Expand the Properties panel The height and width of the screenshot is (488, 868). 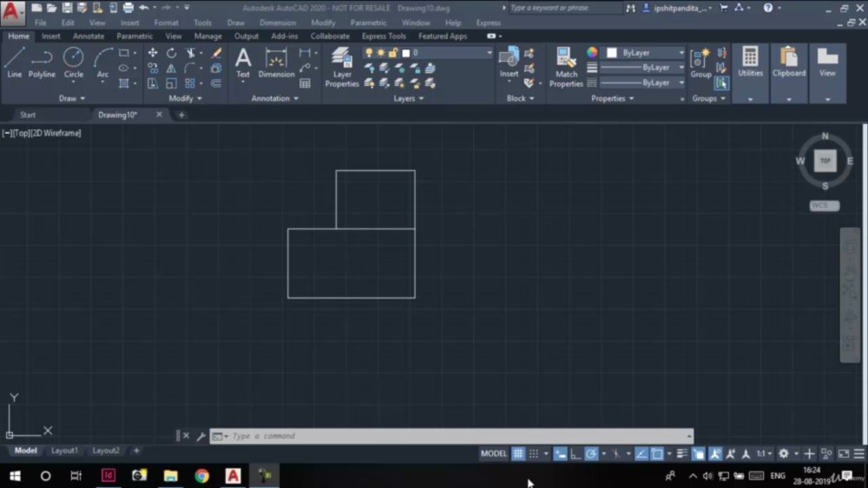612,98
